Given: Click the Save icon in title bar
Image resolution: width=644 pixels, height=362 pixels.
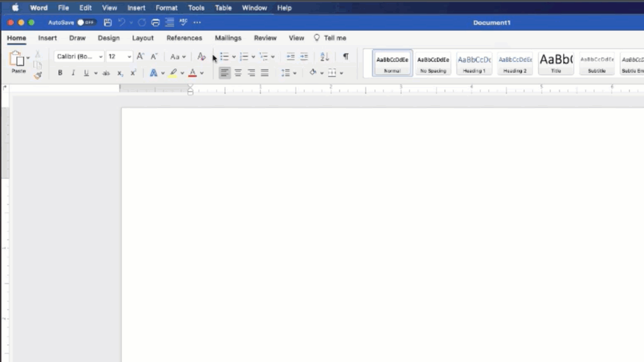Looking at the screenshot, I should [107, 22].
